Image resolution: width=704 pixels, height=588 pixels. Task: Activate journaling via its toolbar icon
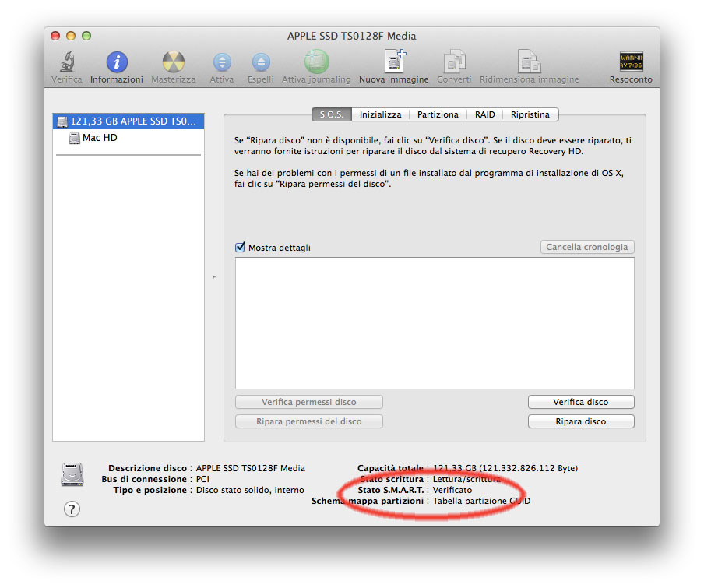[316, 64]
